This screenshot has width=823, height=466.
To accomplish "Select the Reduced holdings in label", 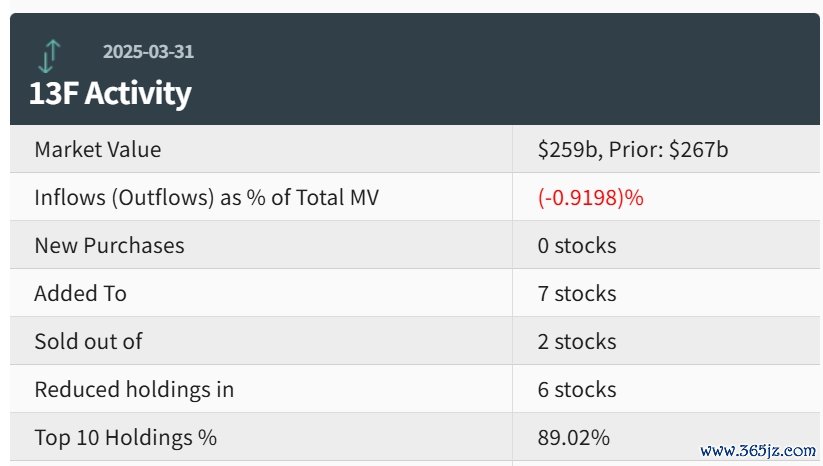I will tap(134, 390).
